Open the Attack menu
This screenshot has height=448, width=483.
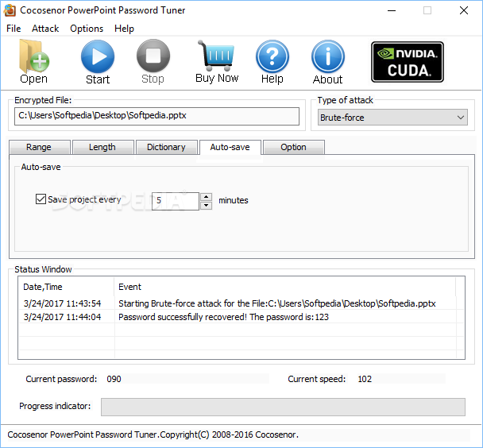(45, 29)
